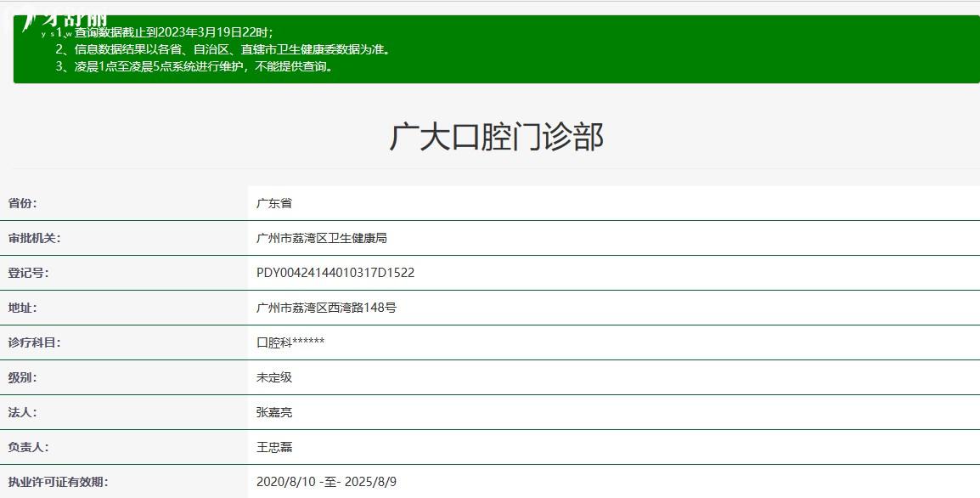Select the 诊疗科目 label
The image size is (980, 498).
point(34,342)
